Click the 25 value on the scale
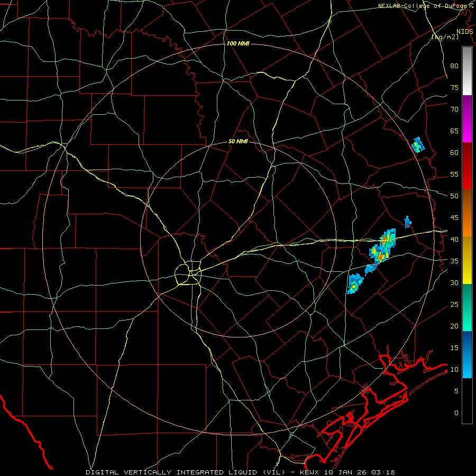Image resolution: width=476 pixels, height=476 pixels. click(x=454, y=305)
